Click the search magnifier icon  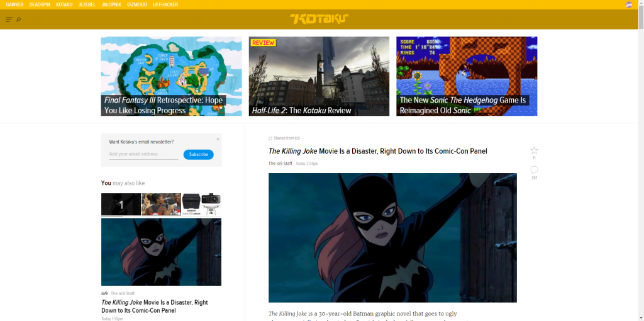[18, 20]
